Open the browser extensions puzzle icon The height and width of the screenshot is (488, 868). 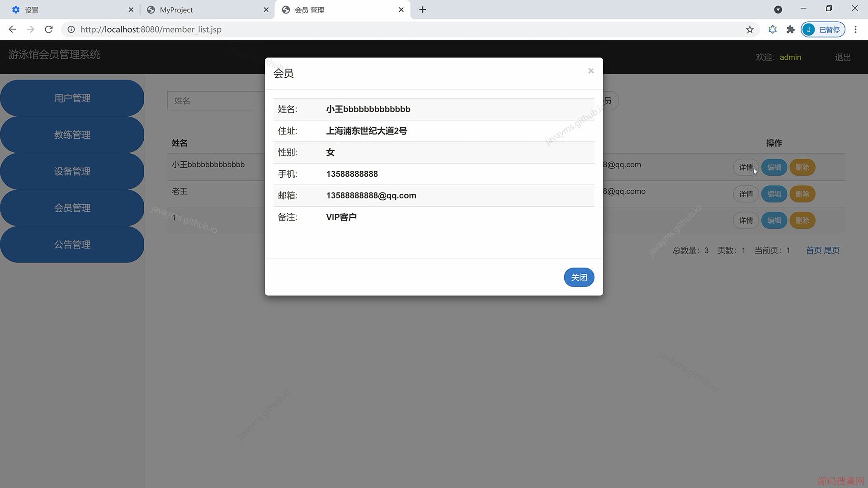click(x=790, y=30)
